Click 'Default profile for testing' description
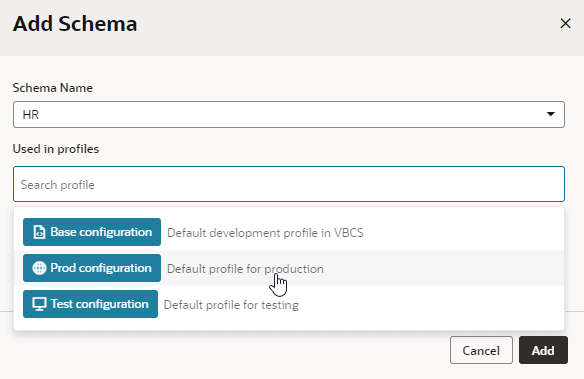Image resolution: width=584 pixels, height=379 pixels. (x=231, y=305)
